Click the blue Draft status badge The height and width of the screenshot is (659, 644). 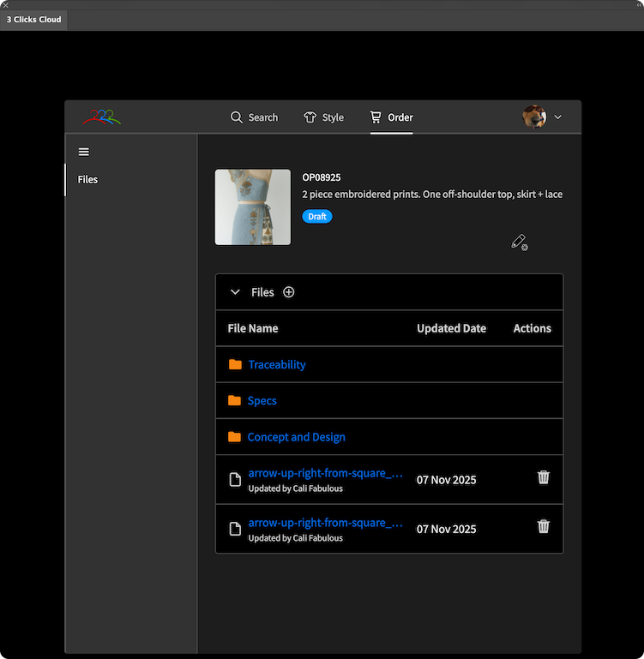point(316,217)
